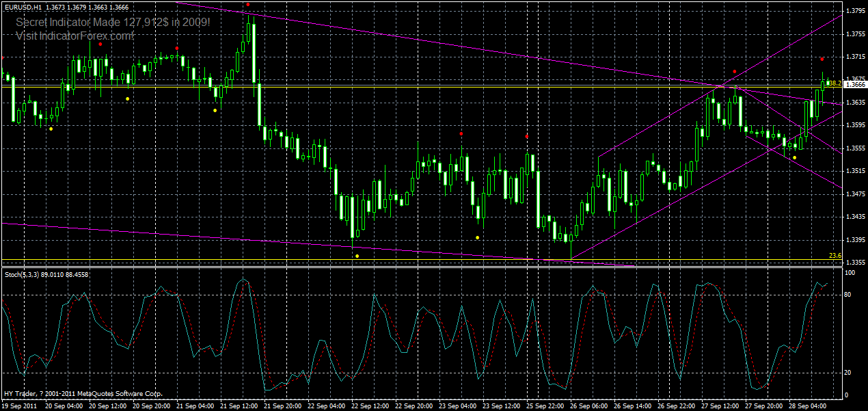
Task: Click the red sell-signal dot above the latest candle
Action: coord(822,59)
